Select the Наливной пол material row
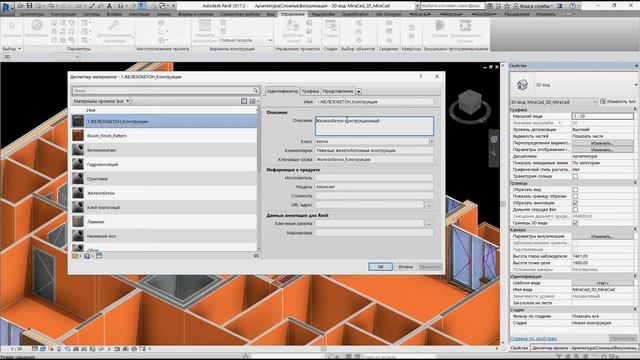Viewport: 640px width, 360px height. pos(164,236)
